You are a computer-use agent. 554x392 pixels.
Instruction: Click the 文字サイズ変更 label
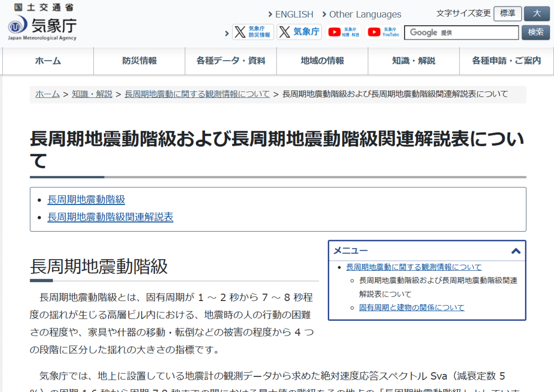pos(464,13)
